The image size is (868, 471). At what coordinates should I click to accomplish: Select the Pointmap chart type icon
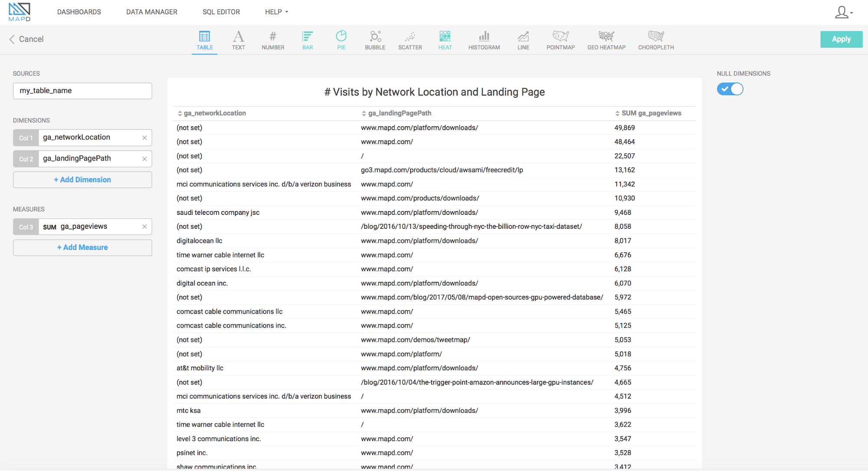(x=561, y=36)
